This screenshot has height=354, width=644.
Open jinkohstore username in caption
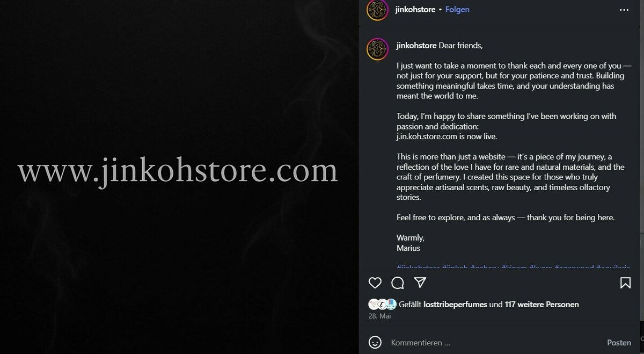click(416, 46)
